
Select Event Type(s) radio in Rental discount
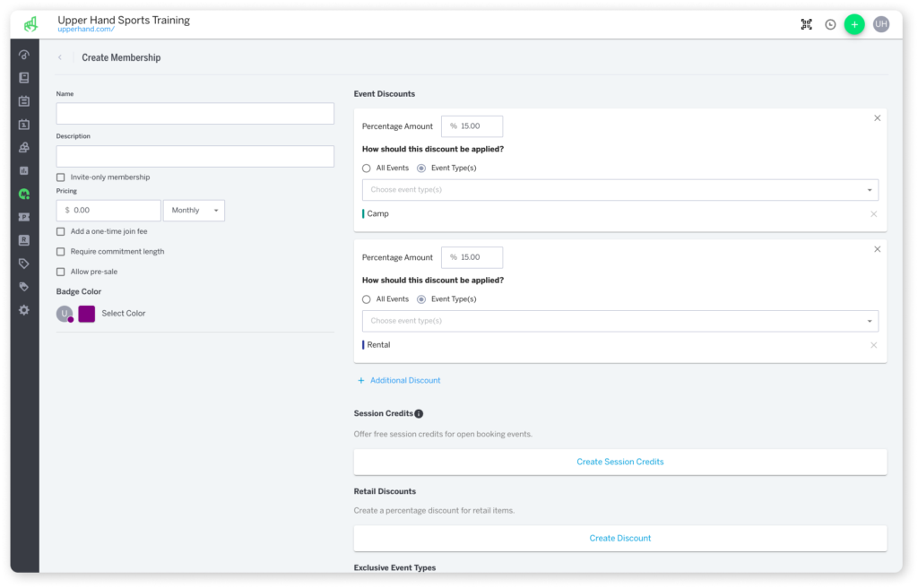point(421,299)
